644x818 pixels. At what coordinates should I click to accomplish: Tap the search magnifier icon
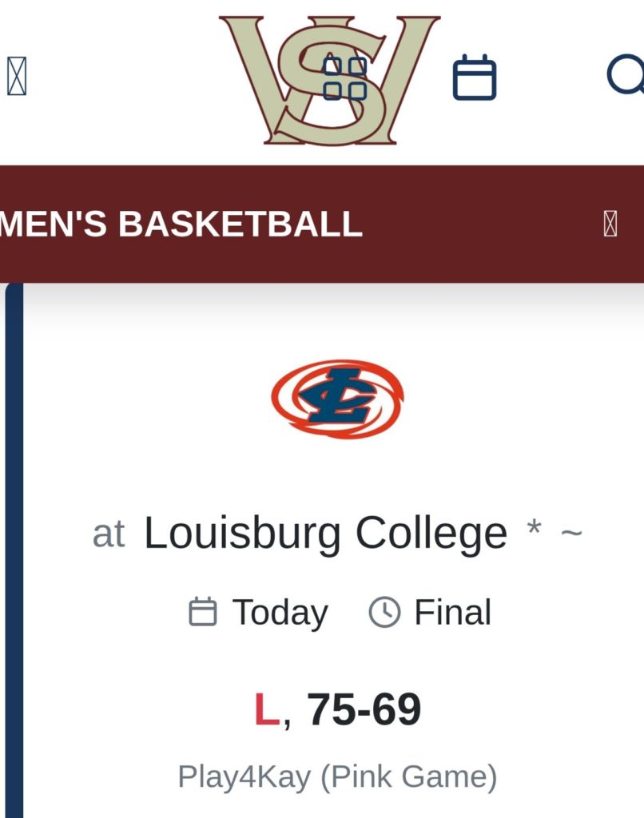coord(626,77)
